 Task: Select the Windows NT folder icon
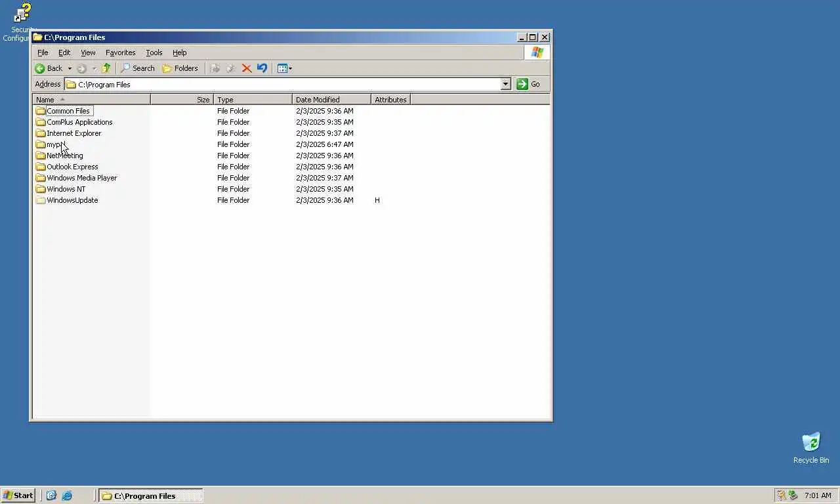click(41, 189)
